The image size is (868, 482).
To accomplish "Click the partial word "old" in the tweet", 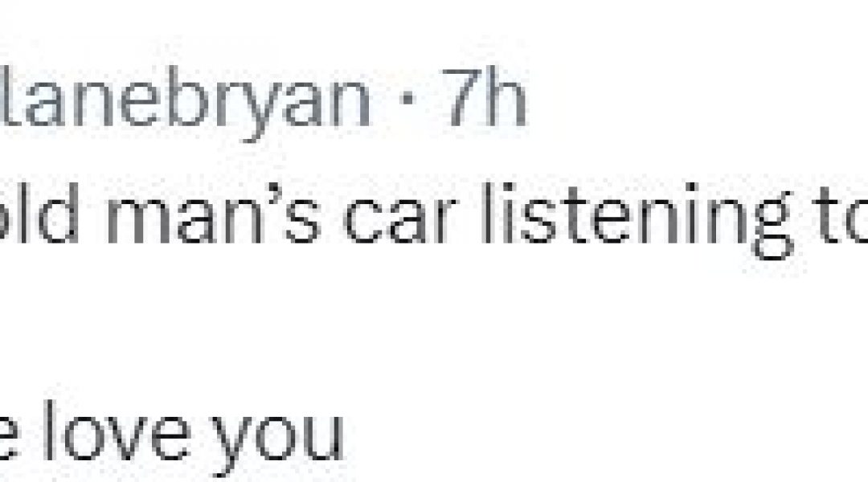I will click(x=39, y=213).
